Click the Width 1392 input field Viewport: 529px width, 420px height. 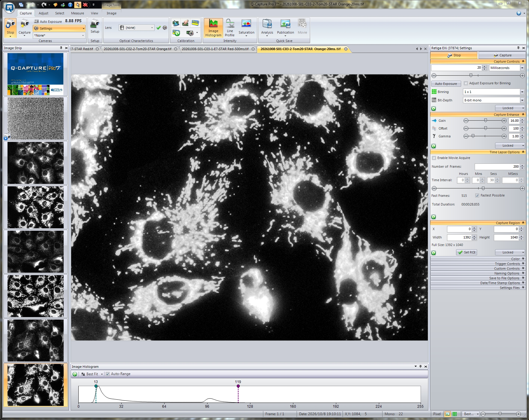click(x=459, y=238)
